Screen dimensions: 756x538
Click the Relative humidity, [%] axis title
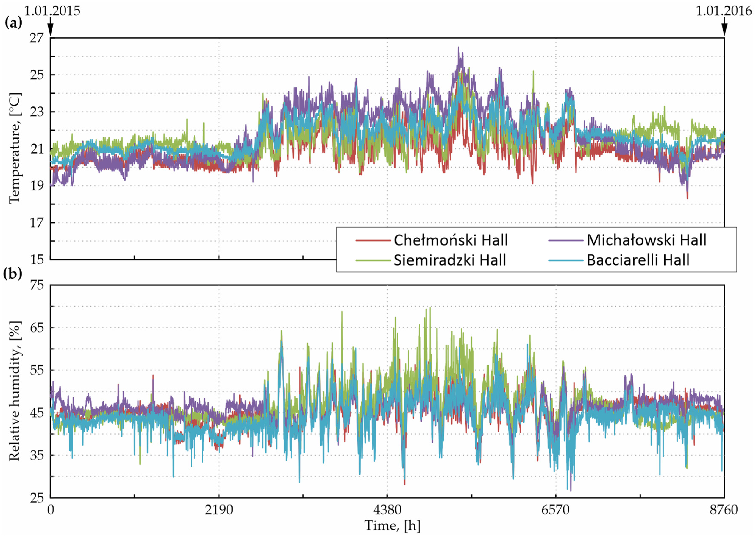pos(15,391)
